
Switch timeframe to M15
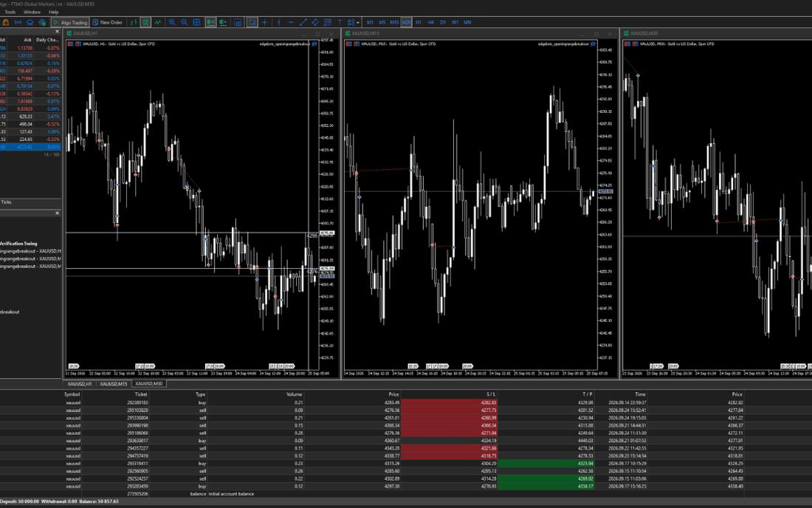coord(394,22)
